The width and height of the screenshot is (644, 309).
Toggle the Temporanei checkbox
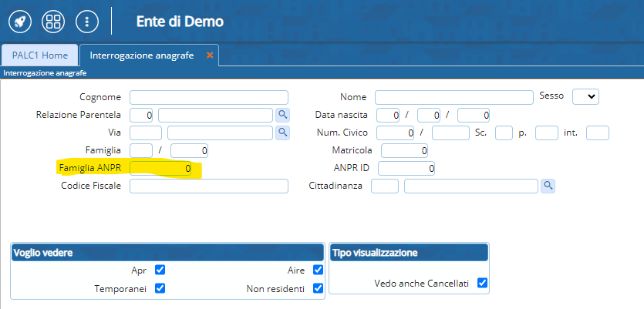(x=160, y=288)
